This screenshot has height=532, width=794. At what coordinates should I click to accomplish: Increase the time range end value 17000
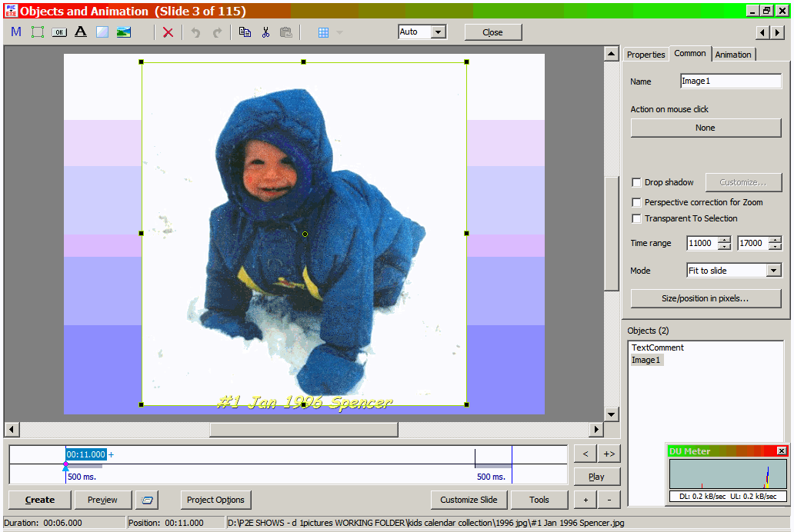click(x=775, y=239)
